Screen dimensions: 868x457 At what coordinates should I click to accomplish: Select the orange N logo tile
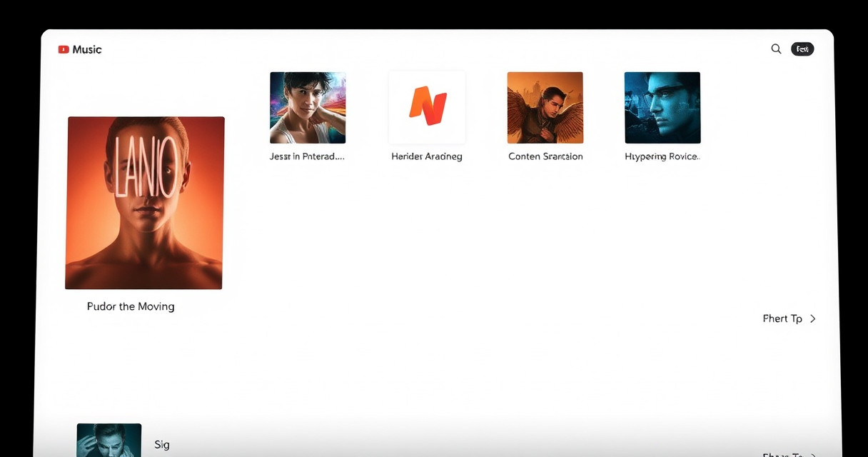tap(427, 107)
